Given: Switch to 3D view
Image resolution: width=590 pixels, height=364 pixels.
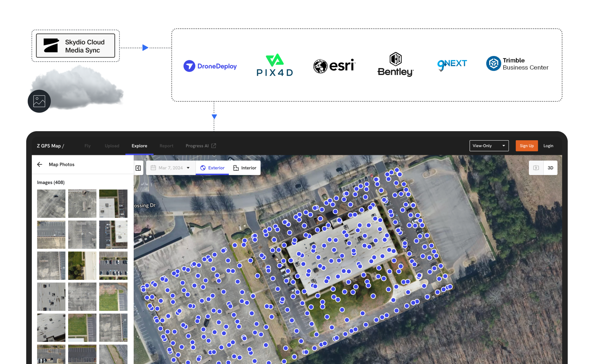Looking at the screenshot, I should 550,168.
